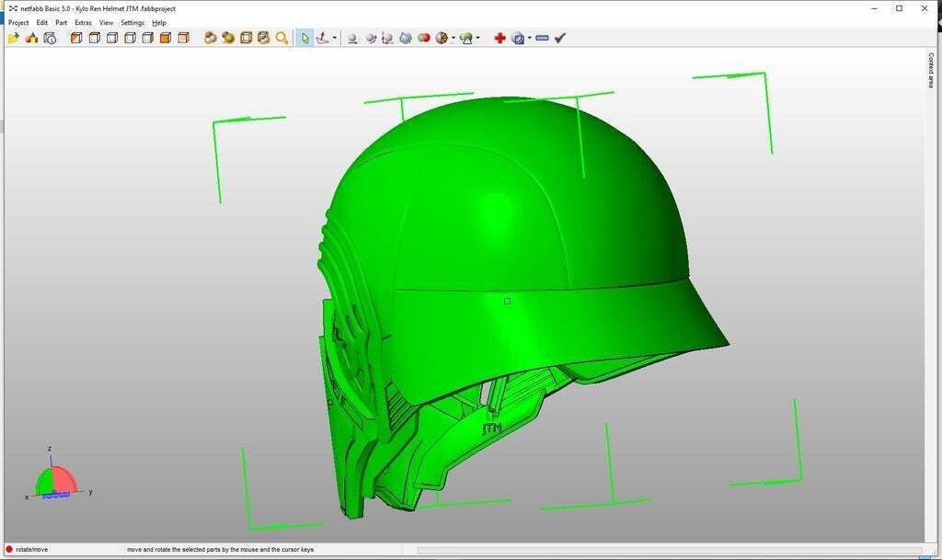942x560 pixels.
Task: Open the Extras menu
Action: click(83, 22)
